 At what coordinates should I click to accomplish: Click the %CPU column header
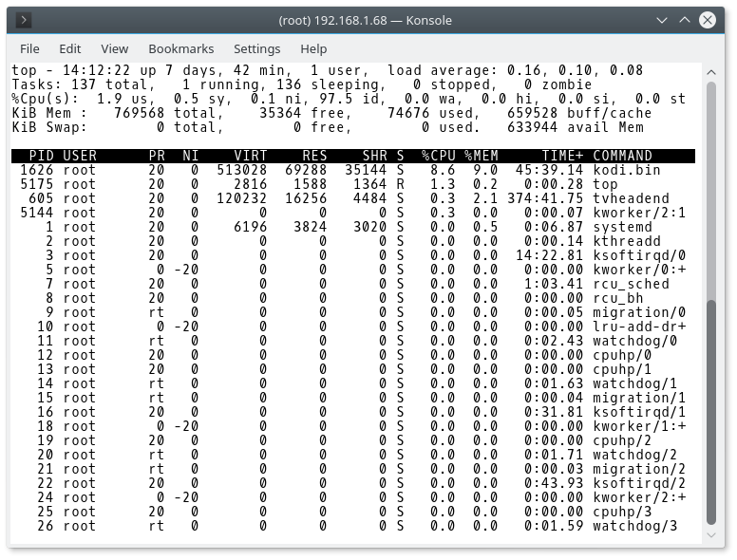tap(439, 156)
